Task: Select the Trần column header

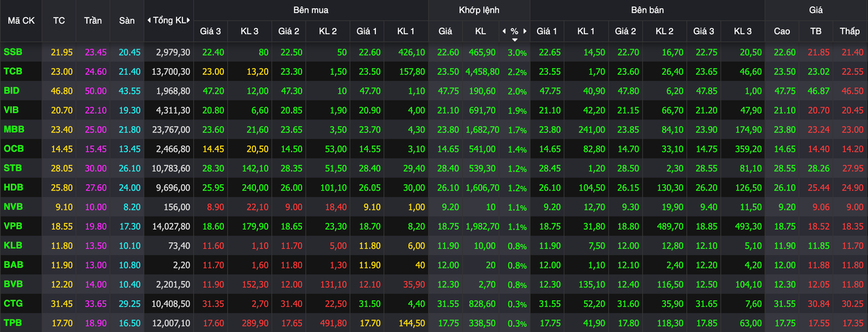Action: [93, 21]
